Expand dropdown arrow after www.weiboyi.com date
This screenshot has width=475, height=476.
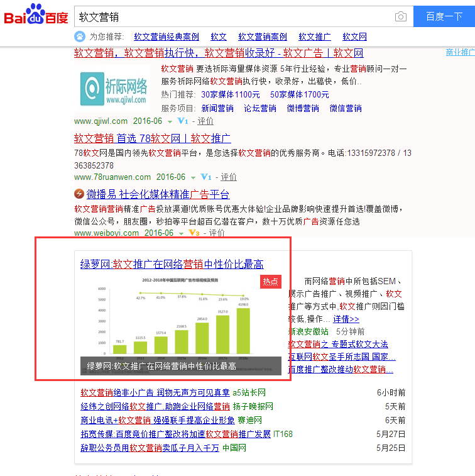pos(181,234)
